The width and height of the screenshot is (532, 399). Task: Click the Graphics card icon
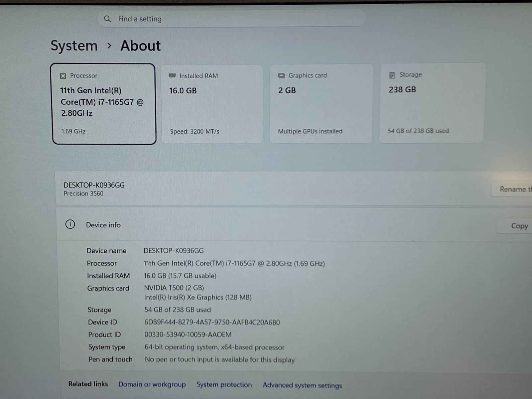[281, 75]
